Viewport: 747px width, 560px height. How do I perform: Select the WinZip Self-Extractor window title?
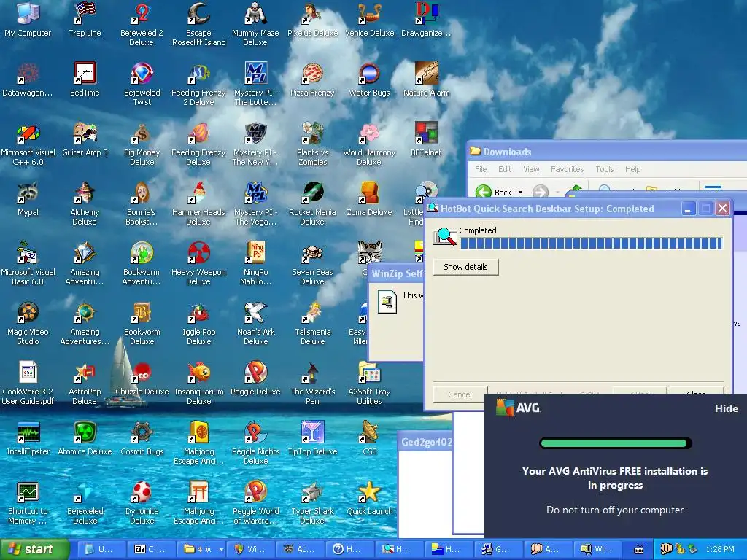397,273
